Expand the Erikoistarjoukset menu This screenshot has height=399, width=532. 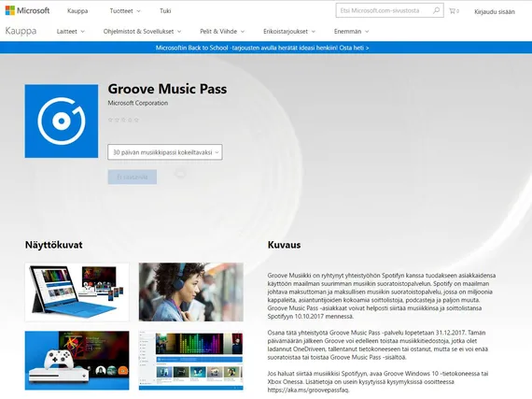click(289, 31)
